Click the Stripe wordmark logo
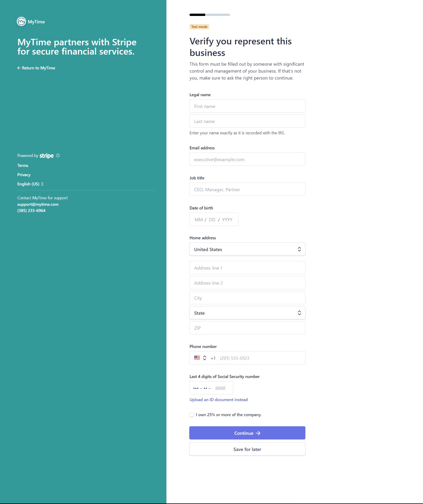 click(46, 156)
